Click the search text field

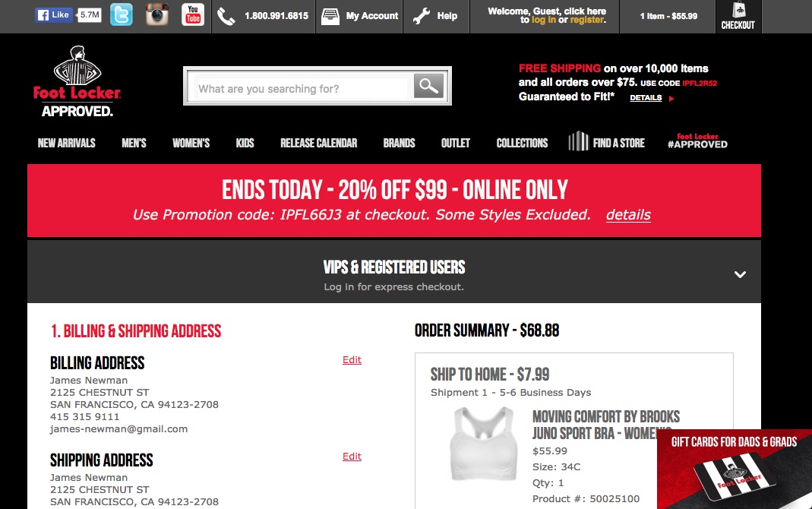pyautogui.click(x=303, y=89)
